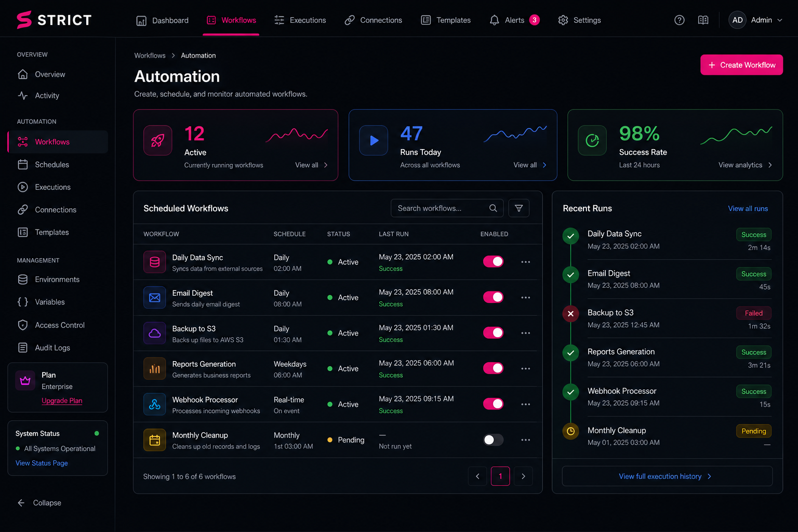Click the Monthly Cleanup pending clock icon
The height and width of the screenshot is (532, 798).
[x=570, y=431]
